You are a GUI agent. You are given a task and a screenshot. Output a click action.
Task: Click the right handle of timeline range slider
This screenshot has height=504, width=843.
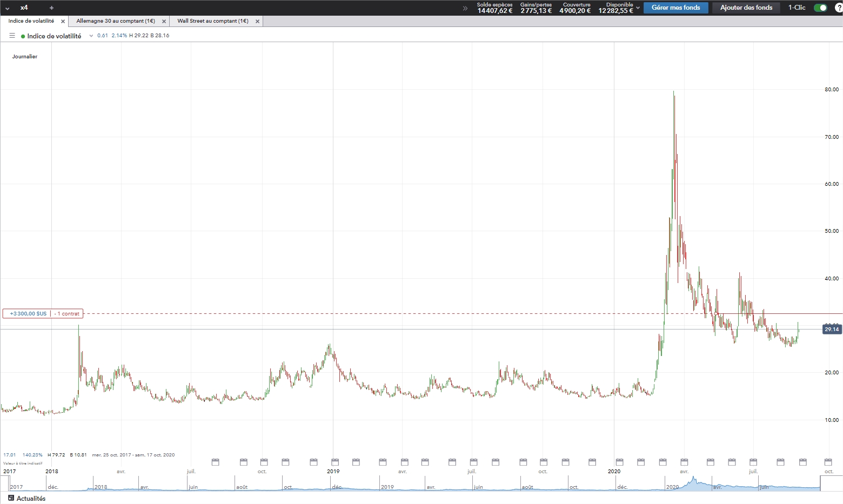[x=820, y=483]
